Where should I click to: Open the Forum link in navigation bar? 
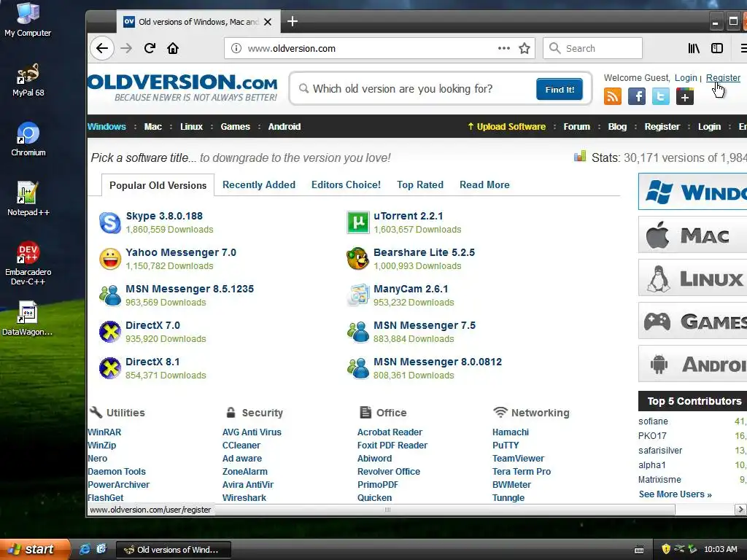pyautogui.click(x=576, y=127)
